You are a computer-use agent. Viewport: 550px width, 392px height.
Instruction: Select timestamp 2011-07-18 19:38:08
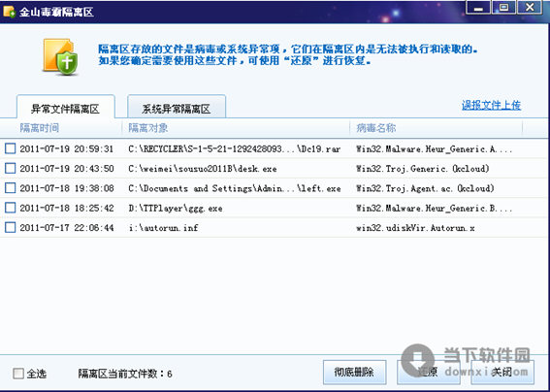click(67, 188)
